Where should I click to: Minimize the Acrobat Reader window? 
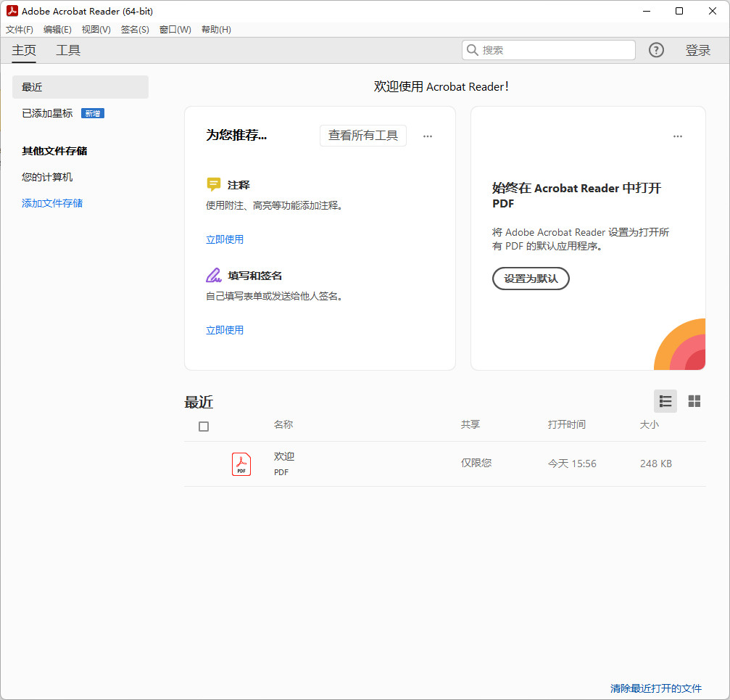click(646, 11)
